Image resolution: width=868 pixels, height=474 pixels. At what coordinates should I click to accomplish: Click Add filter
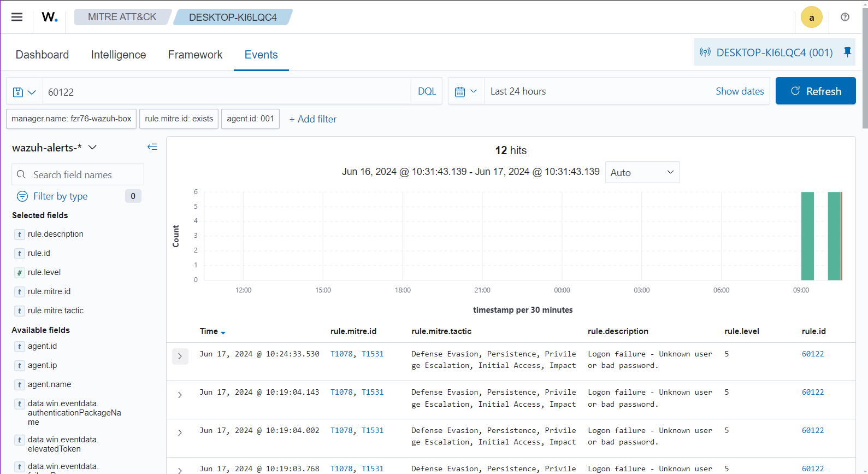[313, 119]
